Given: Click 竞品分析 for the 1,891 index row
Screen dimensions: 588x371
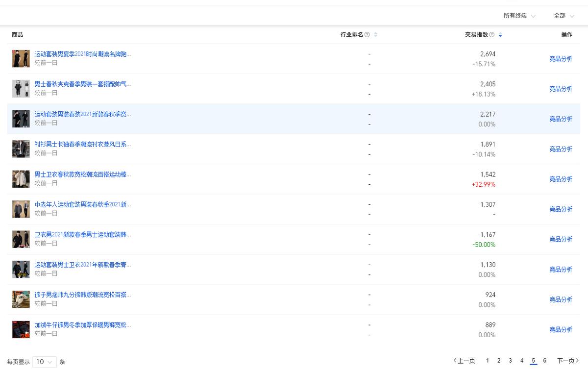Looking at the screenshot, I should (561, 149).
